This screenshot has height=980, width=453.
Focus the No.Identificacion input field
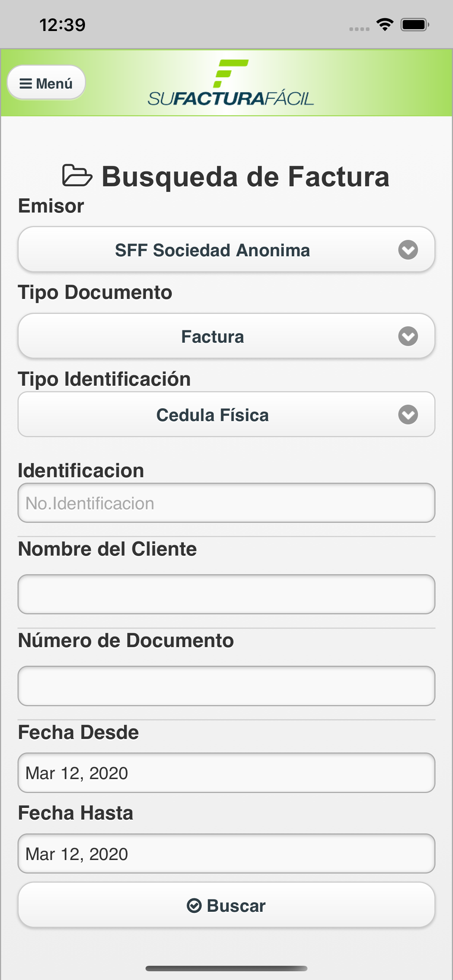coord(226,503)
